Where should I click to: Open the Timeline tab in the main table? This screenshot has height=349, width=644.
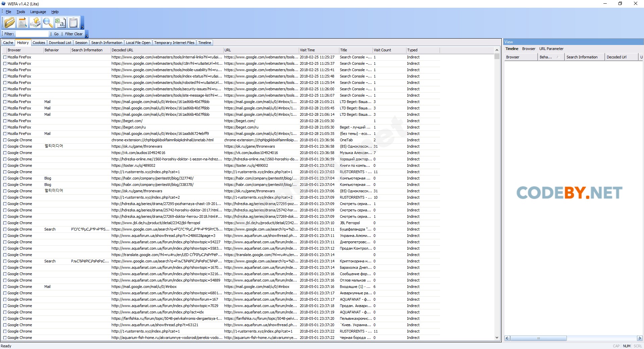coord(205,43)
